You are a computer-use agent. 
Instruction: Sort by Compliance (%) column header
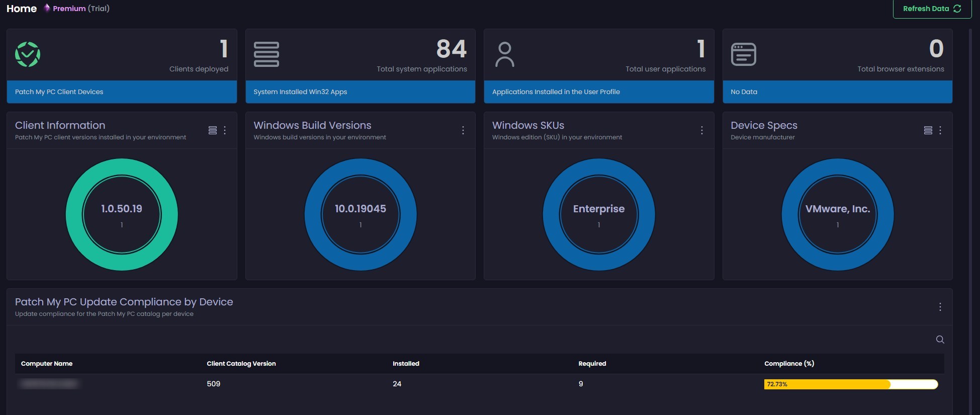pos(789,364)
